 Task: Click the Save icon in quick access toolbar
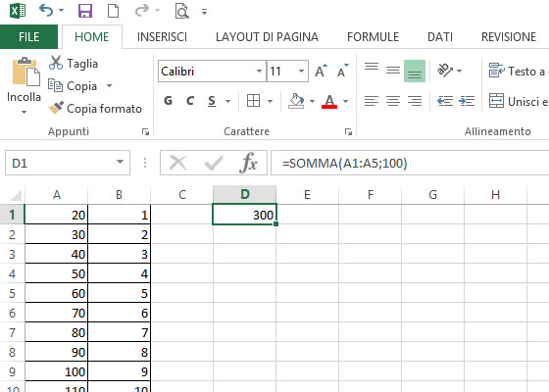tap(85, 11)
